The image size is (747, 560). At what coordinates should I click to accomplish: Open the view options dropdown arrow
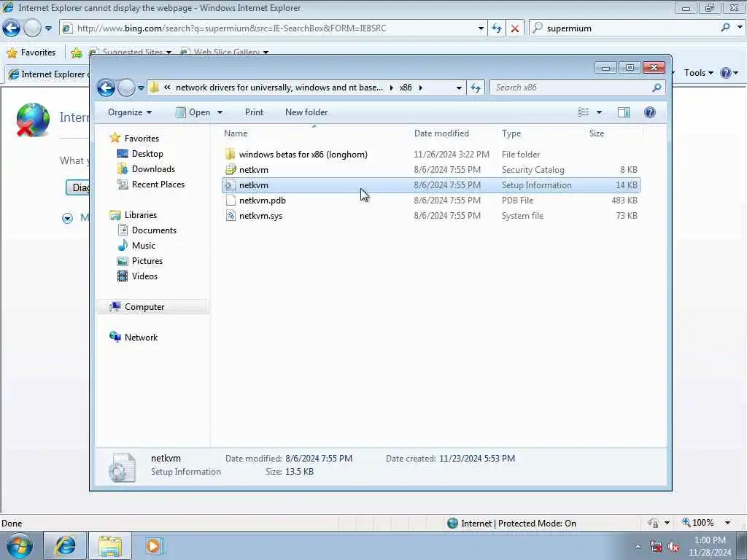click(x=600, y=112)
